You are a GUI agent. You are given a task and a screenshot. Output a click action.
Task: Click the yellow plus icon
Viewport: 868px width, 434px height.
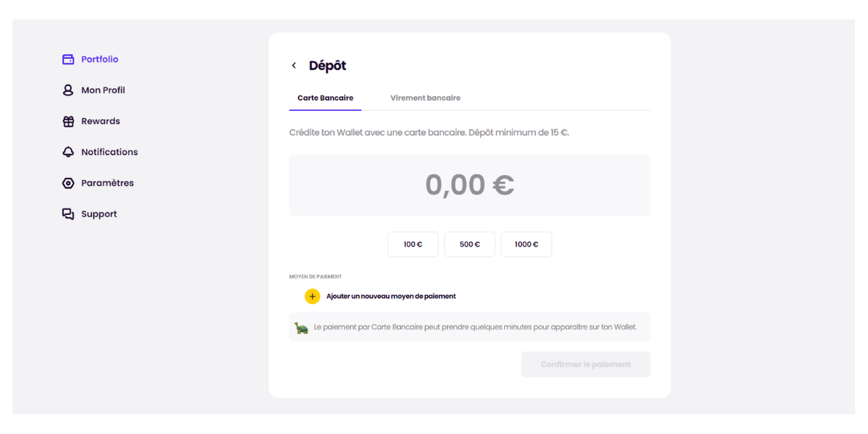(312, 297)
